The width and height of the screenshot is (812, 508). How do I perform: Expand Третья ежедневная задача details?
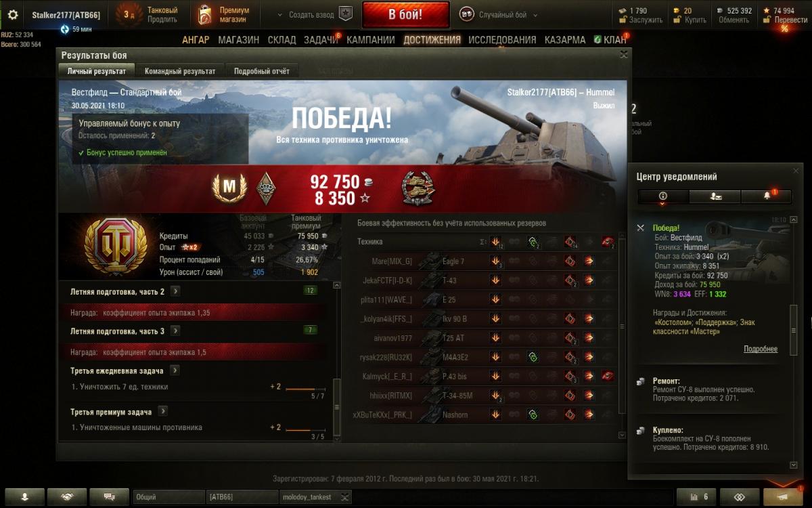pyautogui.click(x=175, y=371)
